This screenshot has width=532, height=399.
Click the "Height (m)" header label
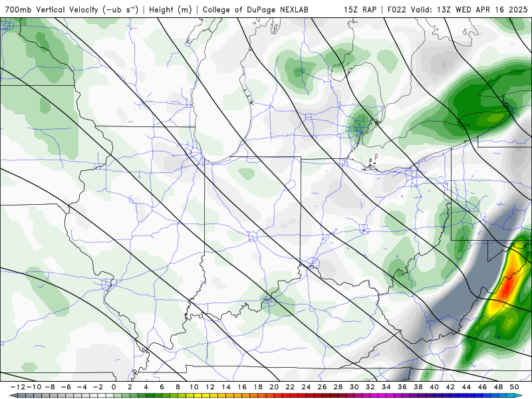pos(170,9)
